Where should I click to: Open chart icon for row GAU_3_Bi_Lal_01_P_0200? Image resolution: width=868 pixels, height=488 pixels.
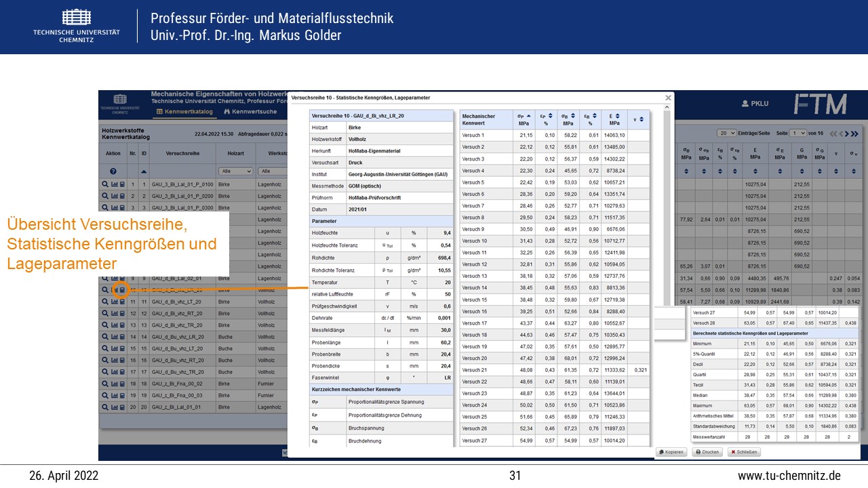pyautogui.click(x=115, y=196)
